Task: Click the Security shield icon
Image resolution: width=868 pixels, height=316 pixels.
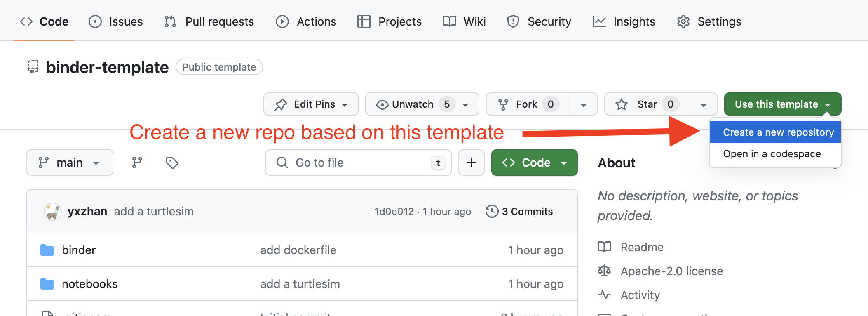Action: (513, 21)
